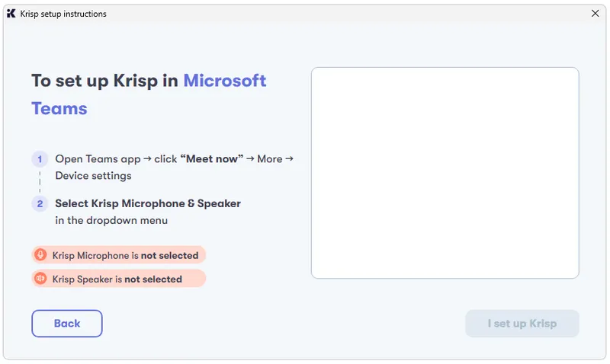Click the Open Teams app instruction text
Screen dimensions: 610x364
pos(98,159)
